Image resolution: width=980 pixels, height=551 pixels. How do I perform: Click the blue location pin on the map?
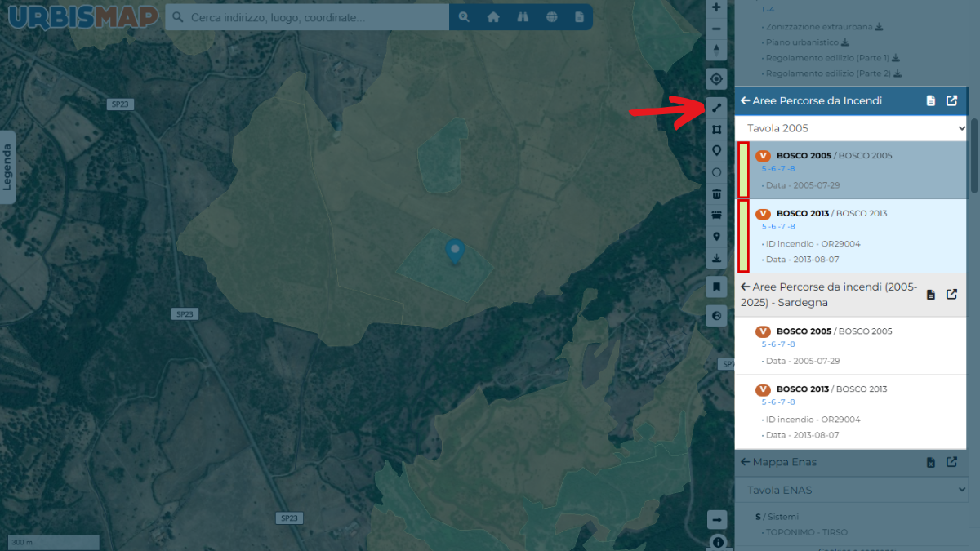(454, 251)
